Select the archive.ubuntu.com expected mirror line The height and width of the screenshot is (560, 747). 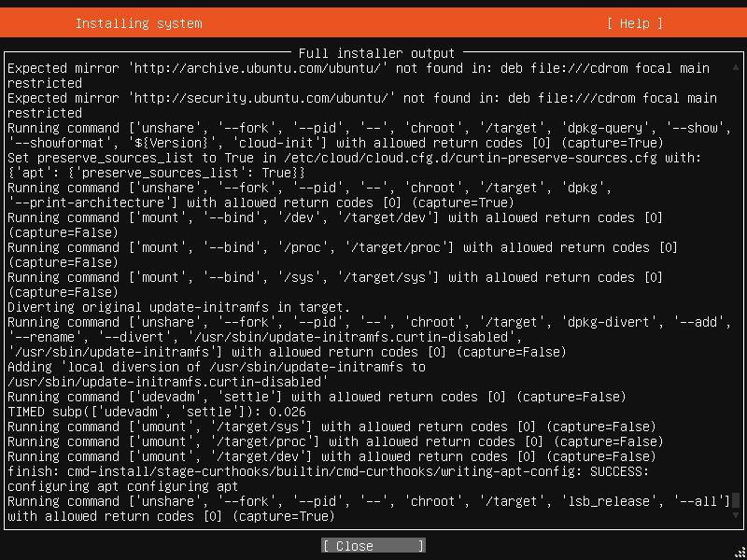point(359,76)
